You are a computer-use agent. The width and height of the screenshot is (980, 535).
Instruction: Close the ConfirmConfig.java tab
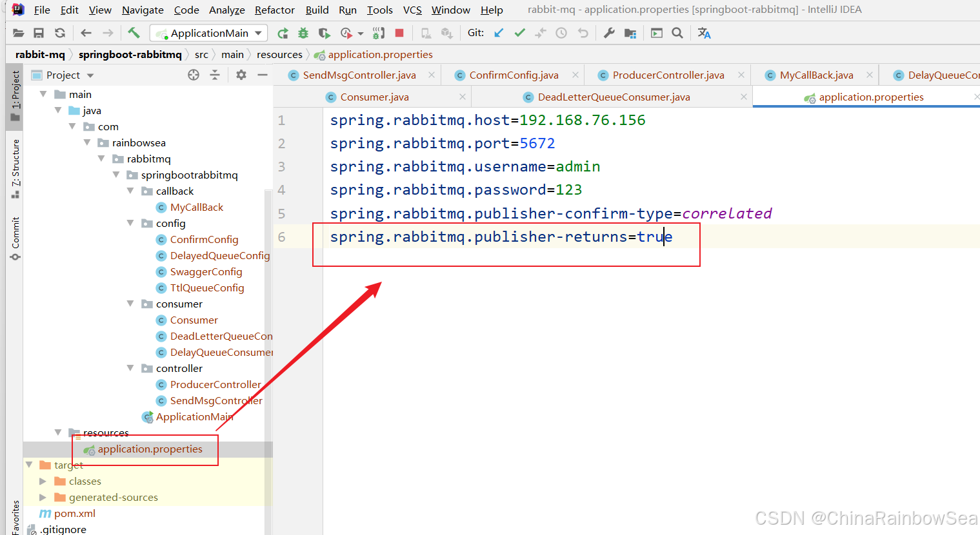[x=575, y=75]
